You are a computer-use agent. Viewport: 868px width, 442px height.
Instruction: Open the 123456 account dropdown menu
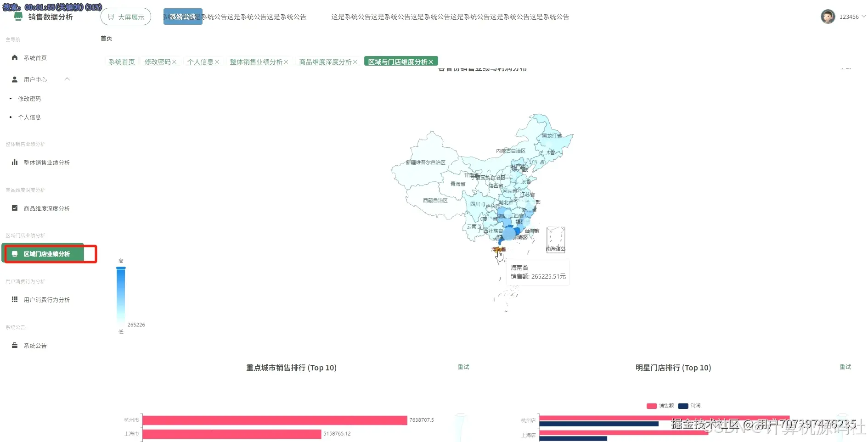(x=850, y=17)
